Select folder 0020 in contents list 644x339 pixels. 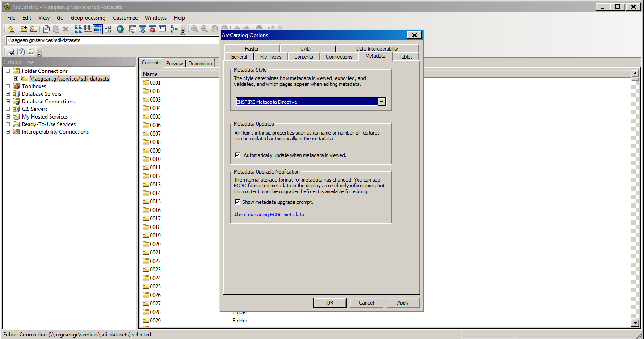tap(155, 244)
